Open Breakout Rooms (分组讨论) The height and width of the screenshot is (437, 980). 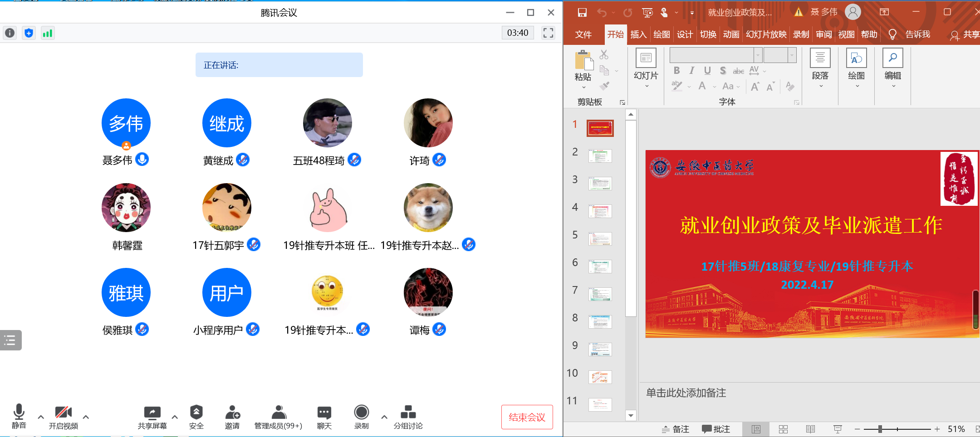pyautogui.click(x=408, y=417)
